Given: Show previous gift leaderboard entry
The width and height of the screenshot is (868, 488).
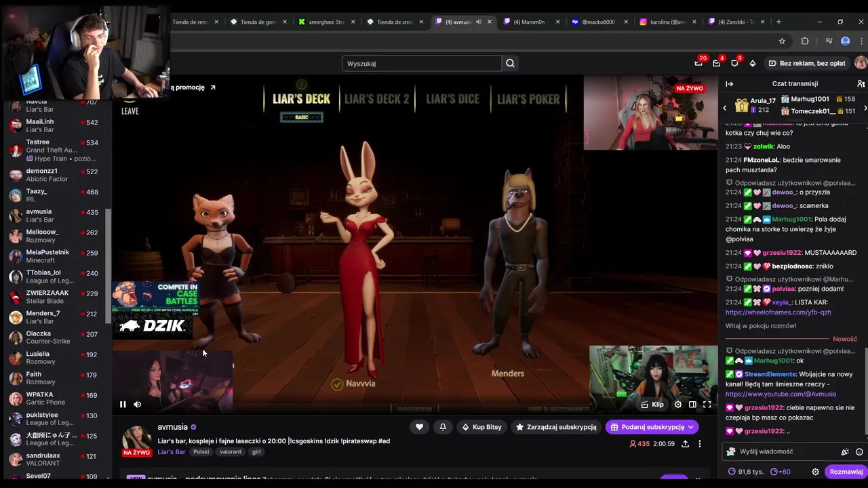Looking at the screenshot, I should [724, 108].
